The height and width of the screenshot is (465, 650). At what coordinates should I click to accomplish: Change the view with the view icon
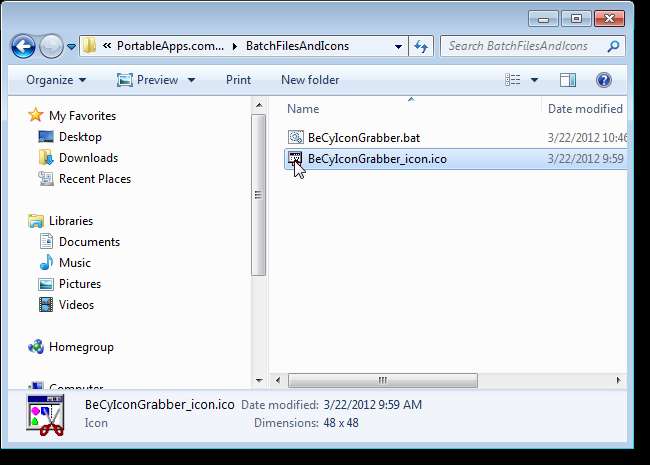click(513, 80)
